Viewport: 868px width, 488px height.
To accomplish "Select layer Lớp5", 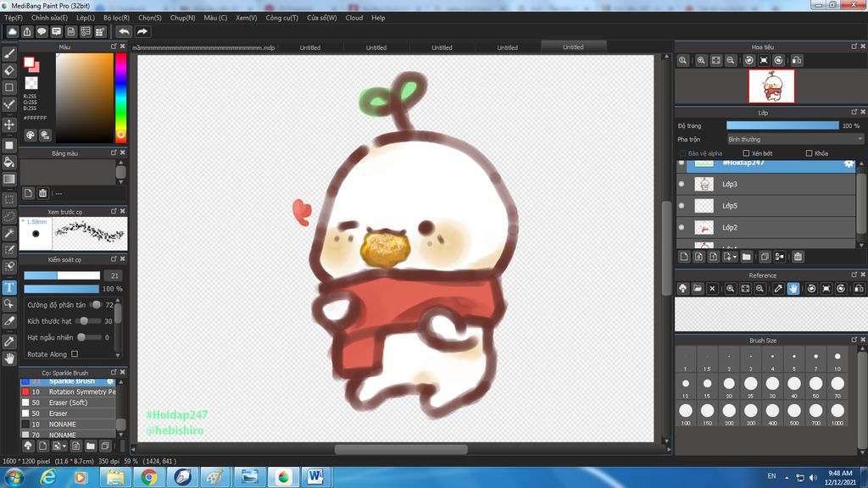I will click(x=771, y=206).
